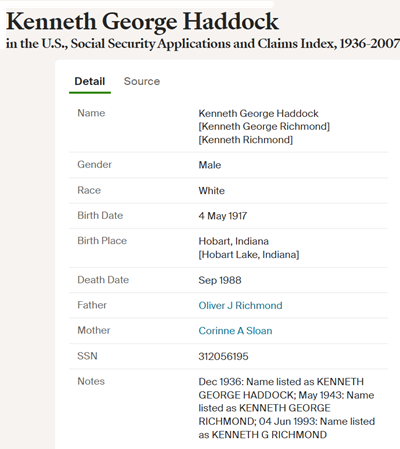Open father Oliver J Richmond link
The height and width of the screenshot is (449, 400).
pos(240,305)
